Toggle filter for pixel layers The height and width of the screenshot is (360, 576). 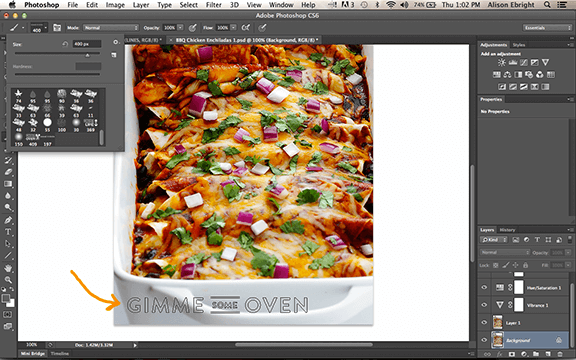click(x=516, y=240)
